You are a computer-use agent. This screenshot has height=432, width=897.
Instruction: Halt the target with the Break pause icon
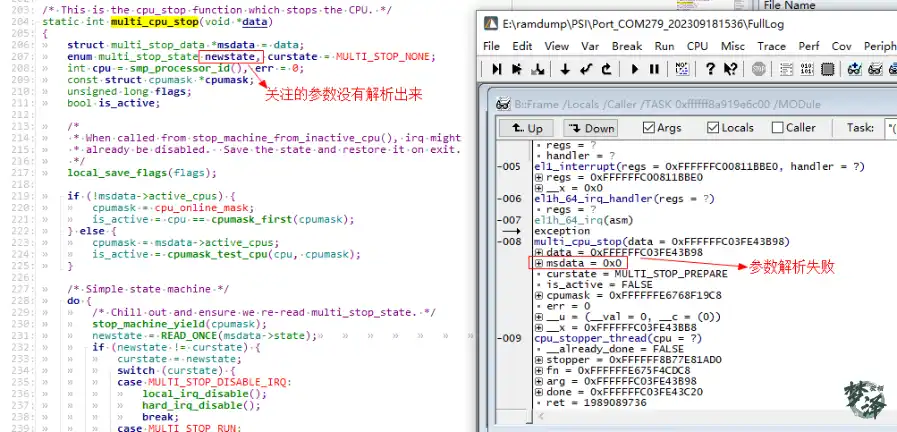pyautogui.click(x=654, y=69)
